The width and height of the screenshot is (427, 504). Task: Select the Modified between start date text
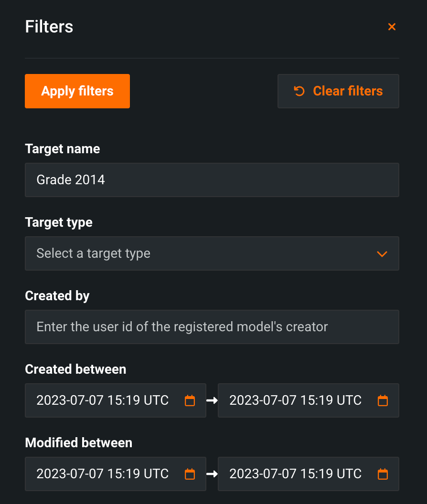point(103,474)
